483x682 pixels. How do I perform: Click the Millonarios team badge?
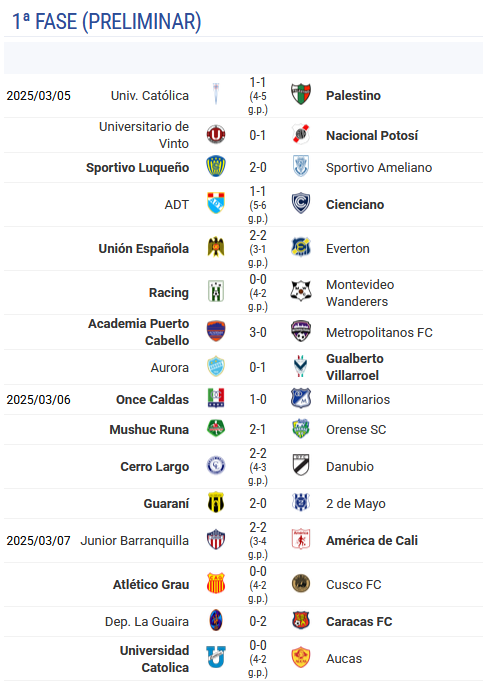coord(301,398)
